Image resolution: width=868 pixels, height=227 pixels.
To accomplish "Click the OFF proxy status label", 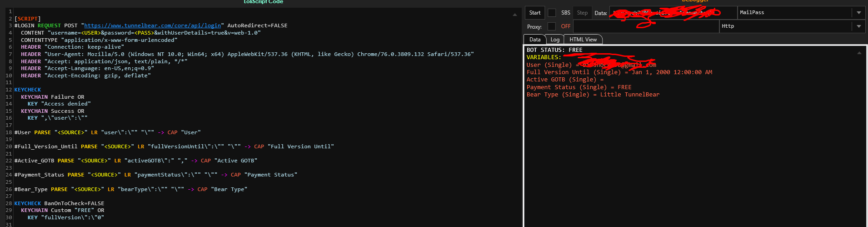I will (x=566, y=26).
